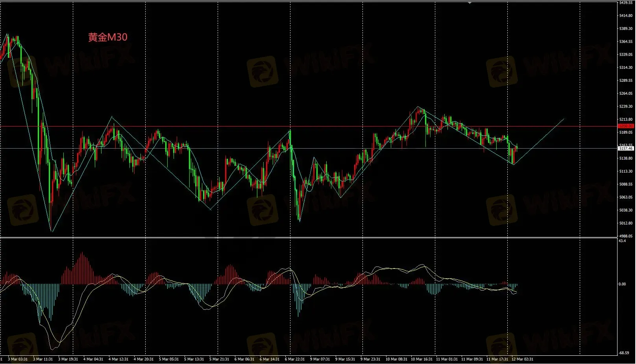
Task: Click the MACD scale value -68.59
Action: (x=624, y=353)
